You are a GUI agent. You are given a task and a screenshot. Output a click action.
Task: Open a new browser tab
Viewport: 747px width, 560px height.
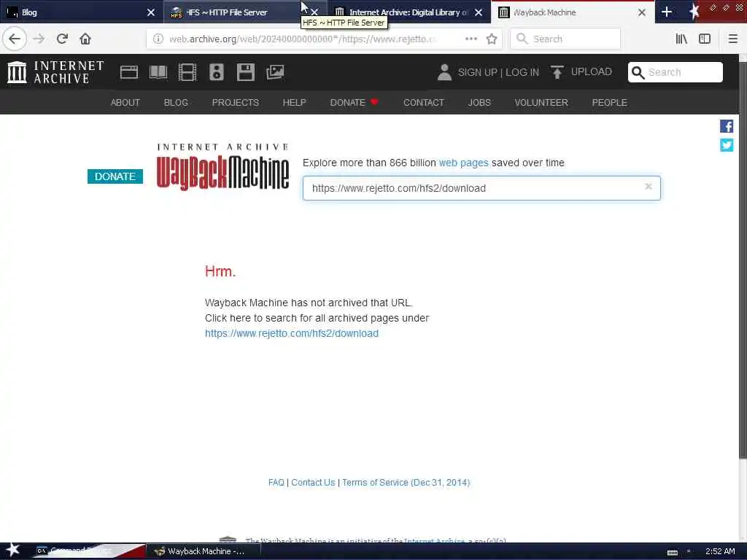667,12
